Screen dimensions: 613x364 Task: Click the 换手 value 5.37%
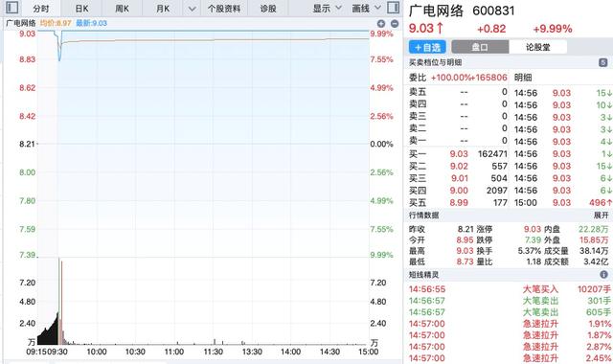[x=530, y=251]
